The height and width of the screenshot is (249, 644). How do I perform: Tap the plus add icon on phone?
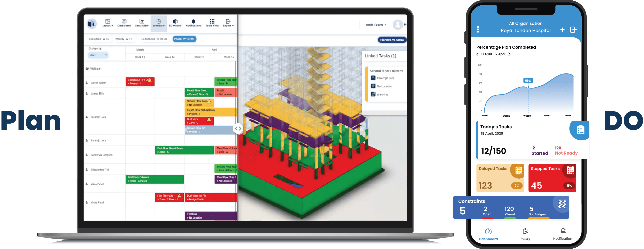[562, 30]
